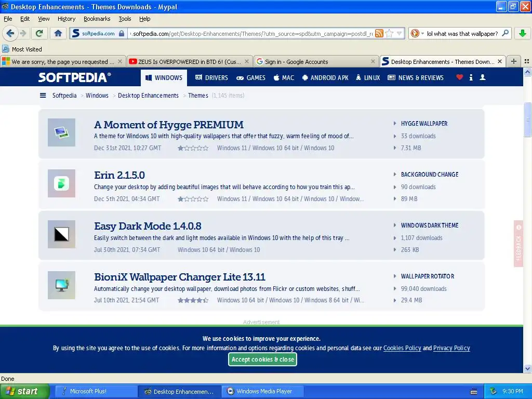This screenshot has width=532, height=399.
Task: Open BioniX Wallpaper Changer Lite 13.11
Action: click(x=179, y=277)
